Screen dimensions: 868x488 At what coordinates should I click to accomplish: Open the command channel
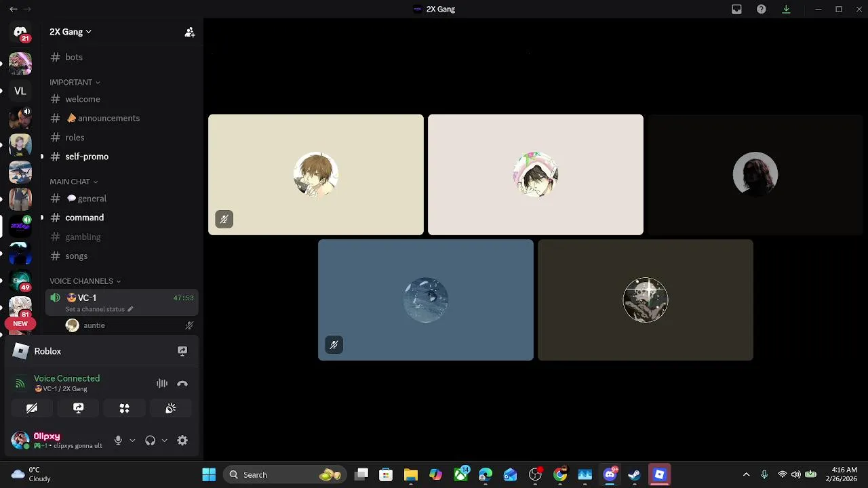122,218
